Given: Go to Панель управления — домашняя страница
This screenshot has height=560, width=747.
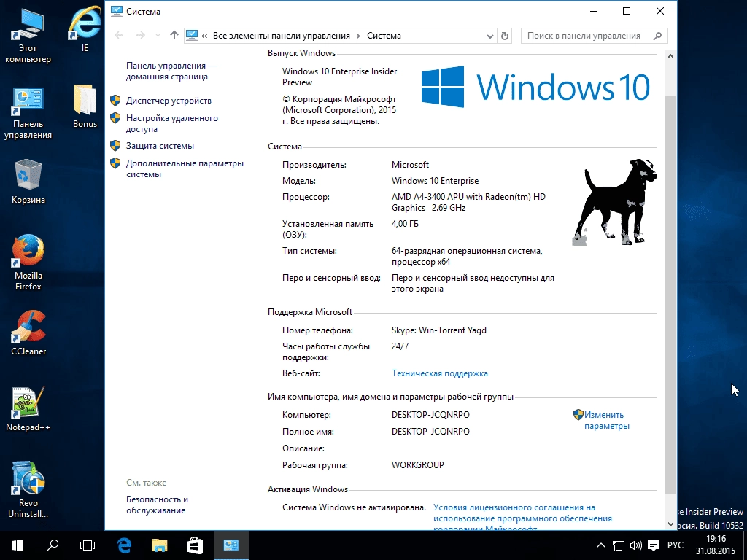Looking at the screenshot, I should pos(171,71).
